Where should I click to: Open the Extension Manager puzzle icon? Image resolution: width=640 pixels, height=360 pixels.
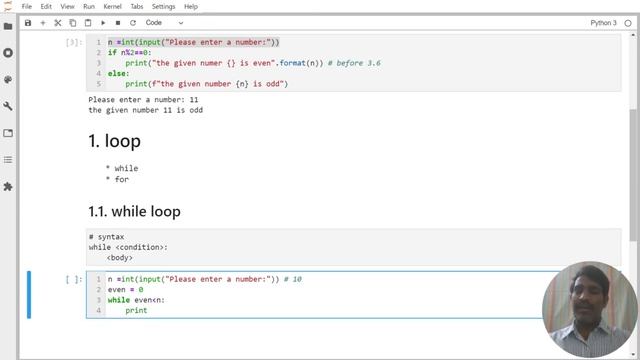[x=8, y=187]
